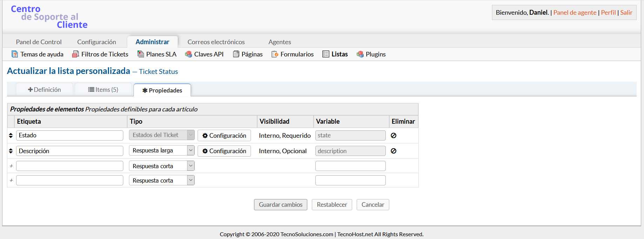
Task: Click the Estado label input field
Action: tap(69, 136)
